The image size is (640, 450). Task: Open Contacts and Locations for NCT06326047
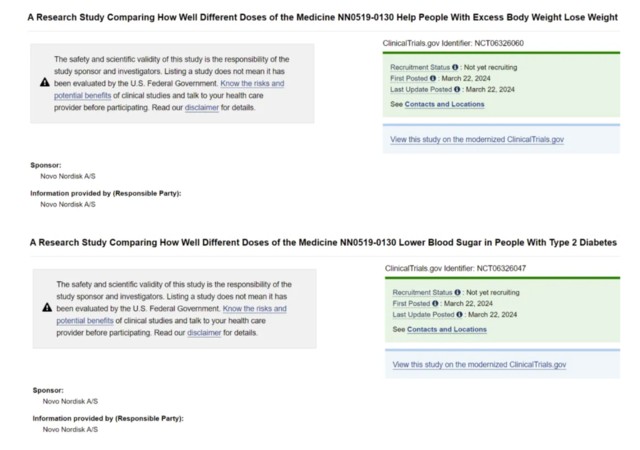click(x=447, y=329)
